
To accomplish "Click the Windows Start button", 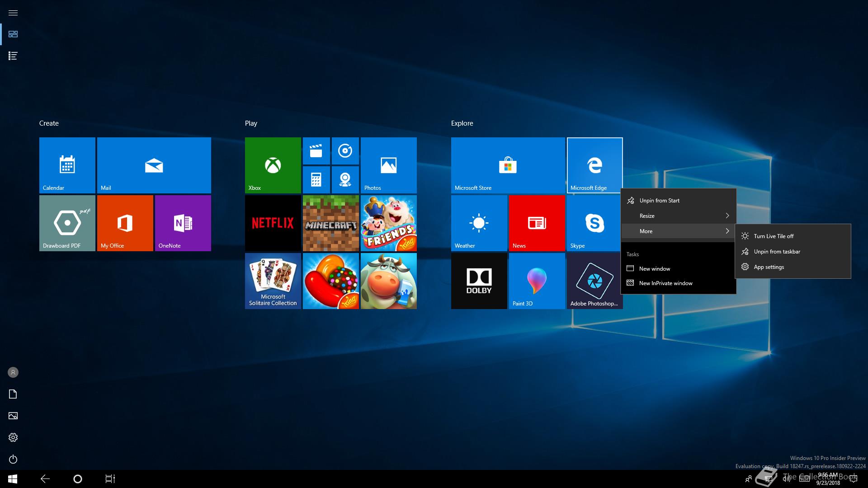I will [13, 479].
